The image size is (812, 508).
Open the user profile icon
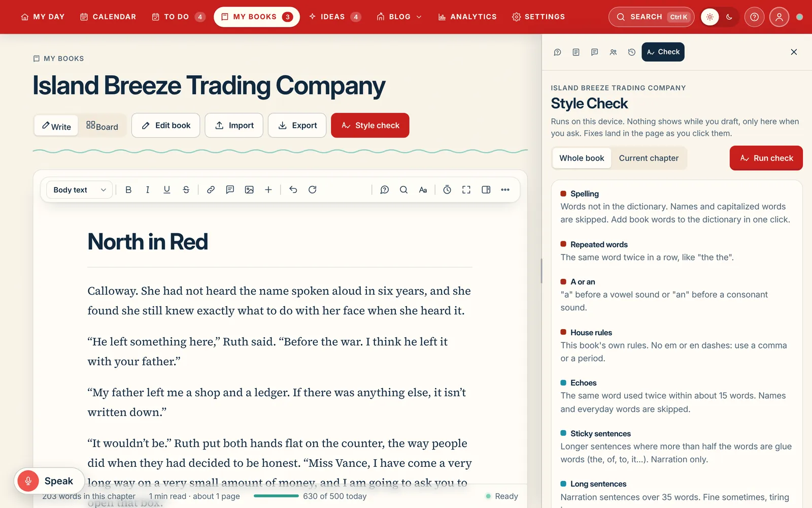(x=779, y=17)
